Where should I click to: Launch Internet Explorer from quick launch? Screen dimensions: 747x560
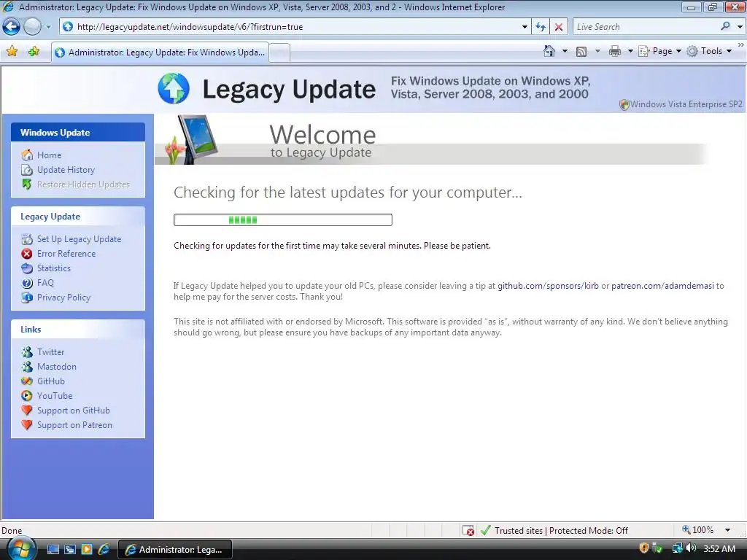[x=104, y=550]
